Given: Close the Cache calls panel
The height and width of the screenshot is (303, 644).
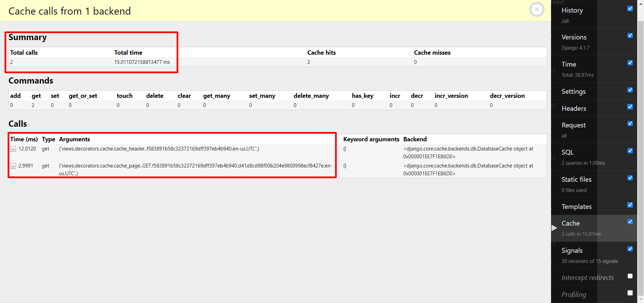Looking at the screenshot, I should point(537,10).
